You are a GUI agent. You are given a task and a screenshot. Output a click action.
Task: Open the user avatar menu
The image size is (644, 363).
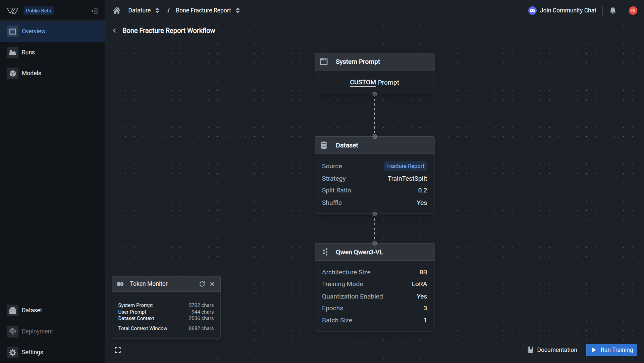click(x=633, y=10)
